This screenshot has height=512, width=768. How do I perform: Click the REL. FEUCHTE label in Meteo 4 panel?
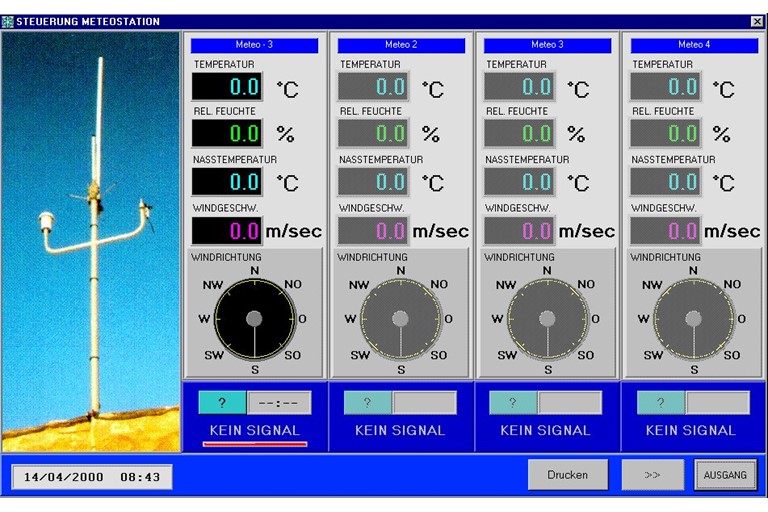(663, 111)
